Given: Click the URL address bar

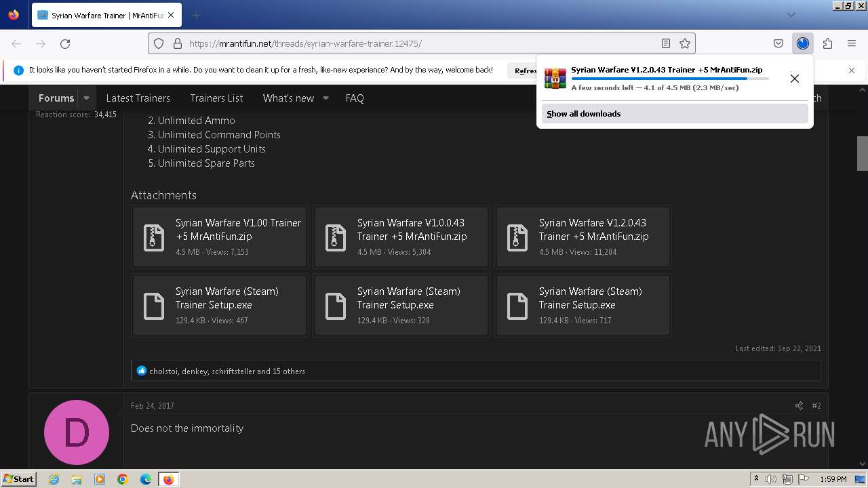Looking at the screenshot, I should click(422, 43).
